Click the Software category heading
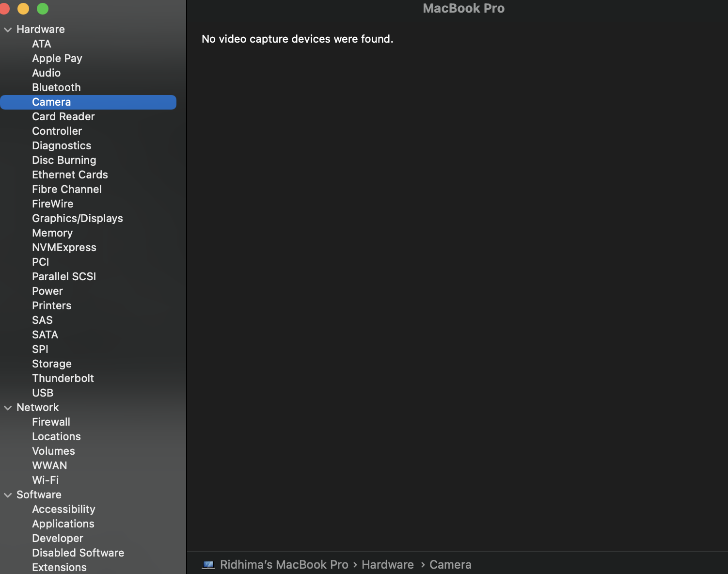728x574 pixels. [x=39, y=495]
